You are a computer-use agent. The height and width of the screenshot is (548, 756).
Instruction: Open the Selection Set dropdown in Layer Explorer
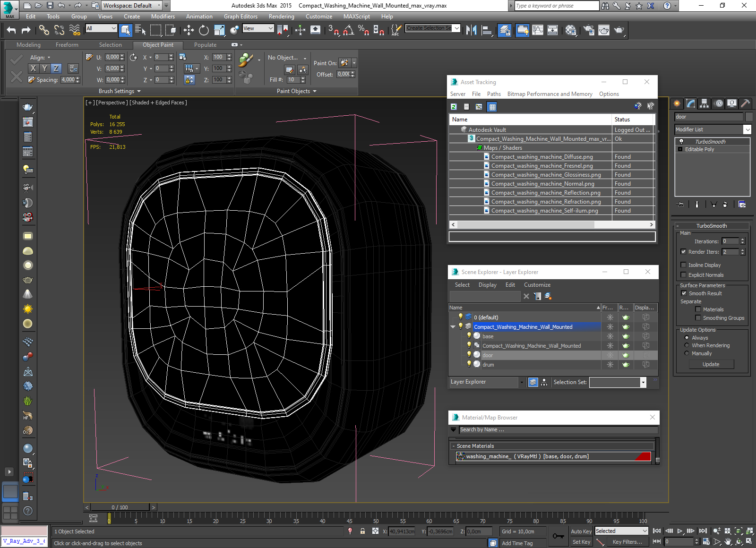643,382
